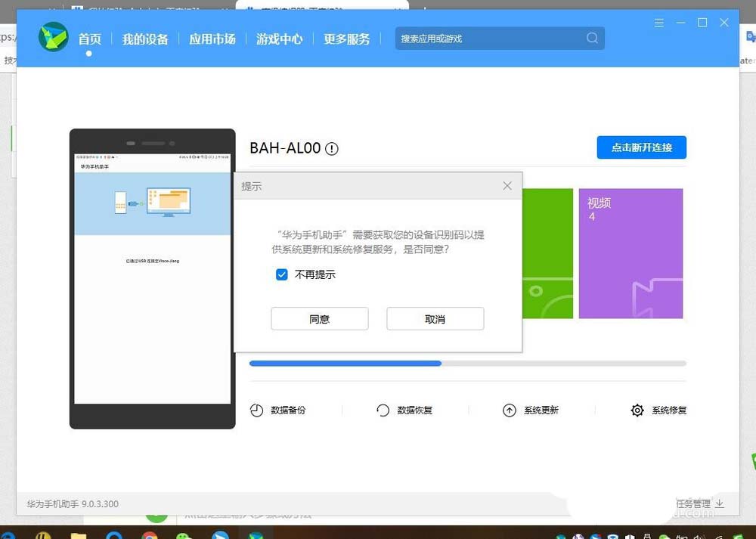Go to the 应用市场 tab
Screen dimensions: 756x539
[x=212, y=39]
